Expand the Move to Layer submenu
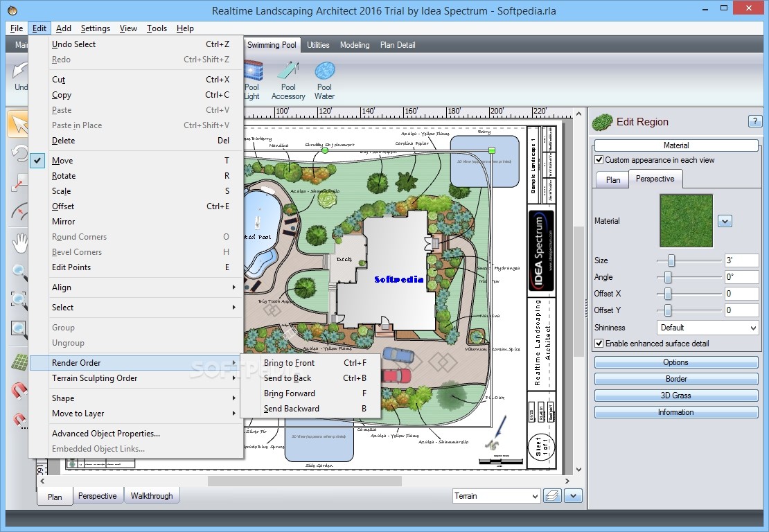769x532 pixels. coord(136,414)
